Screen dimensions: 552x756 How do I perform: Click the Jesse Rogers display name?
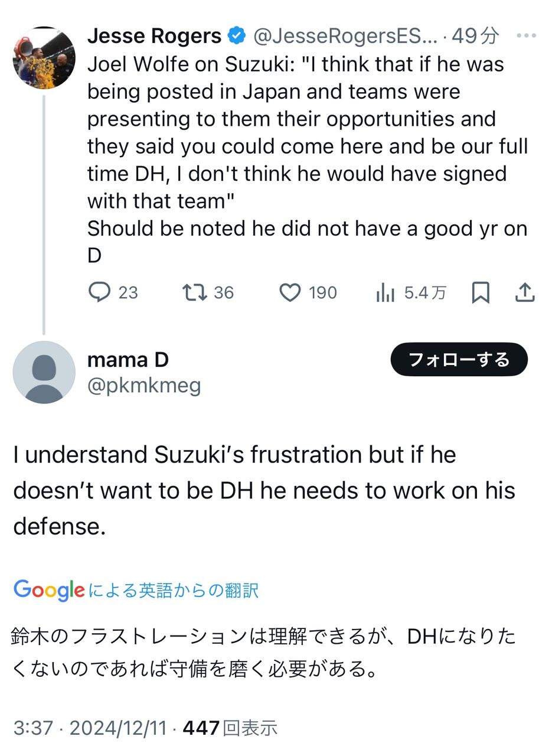[x=154, y=36]
